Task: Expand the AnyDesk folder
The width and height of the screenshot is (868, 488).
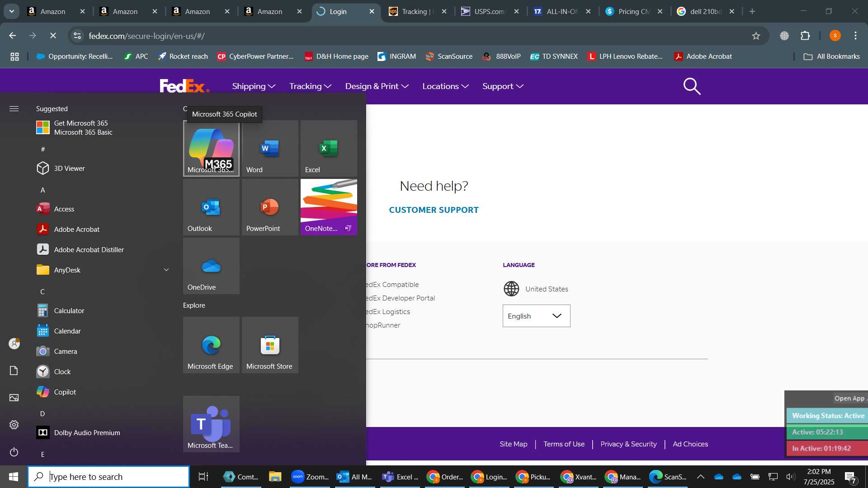Action: point(104,270)
